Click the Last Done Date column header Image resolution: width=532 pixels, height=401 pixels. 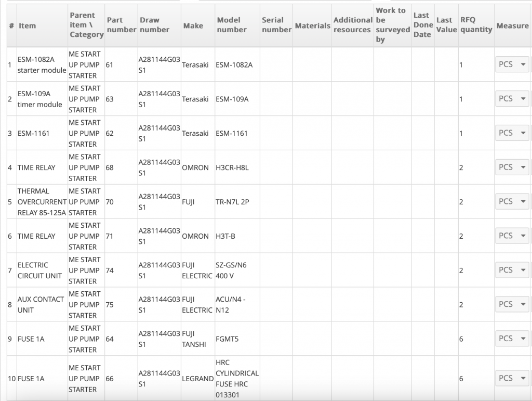point(423,25)
